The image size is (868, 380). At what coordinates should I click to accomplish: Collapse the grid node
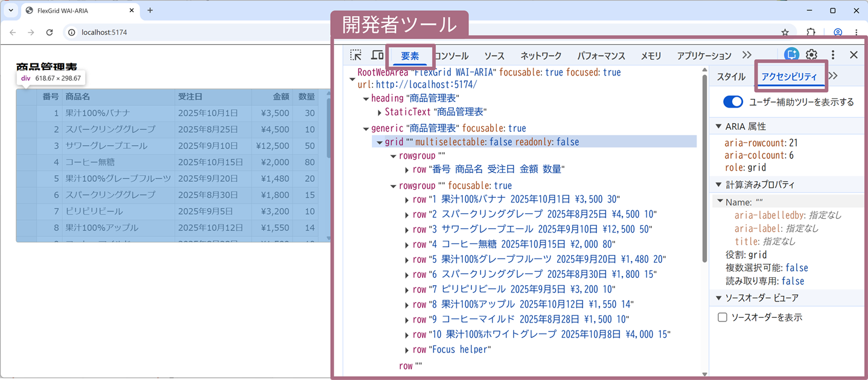tap(379, 143)
